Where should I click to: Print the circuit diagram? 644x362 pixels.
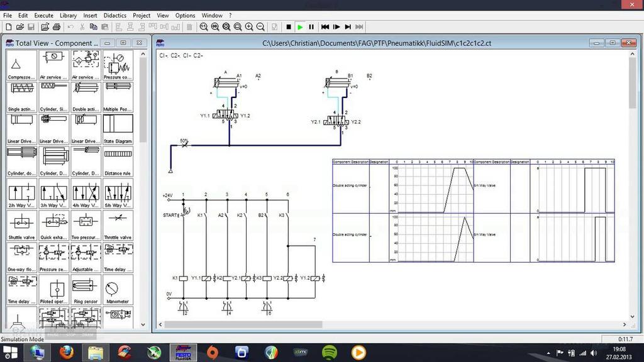pyautogui.click(x=57, y=27)
